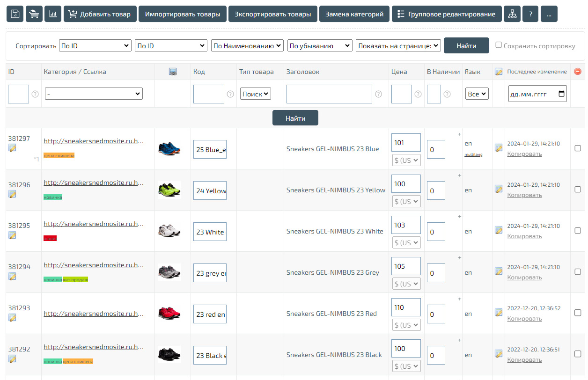Enable the Сохранить сортировку checkbox
Image resolution: width=588 pixels, height=380 pixels.
pos(499,45)
